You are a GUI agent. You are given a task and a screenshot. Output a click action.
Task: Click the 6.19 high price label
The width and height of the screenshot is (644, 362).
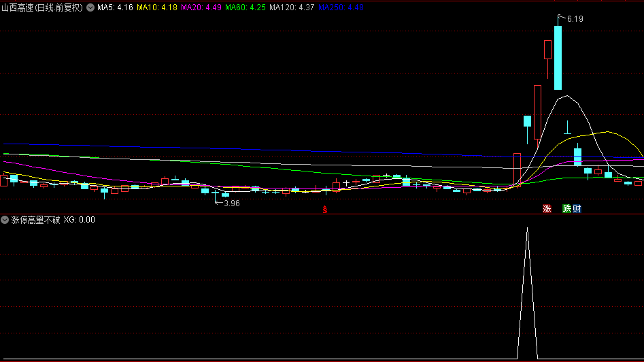click(575, 19)
